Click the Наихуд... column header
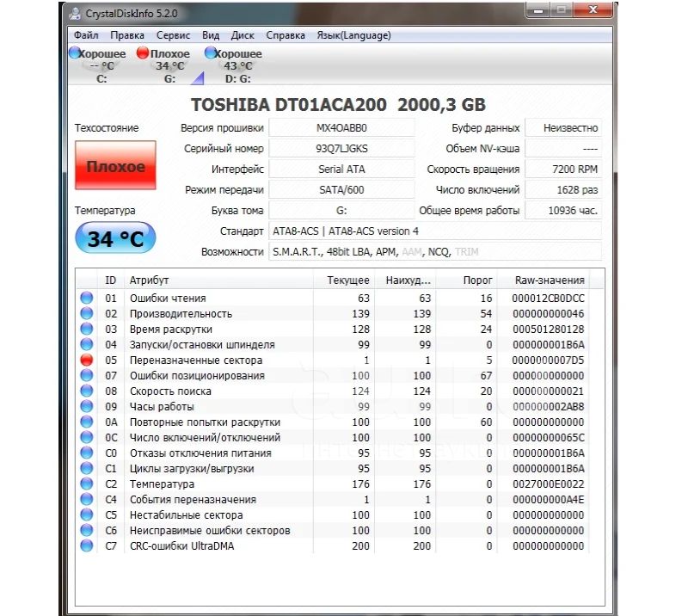688x616 pixels. pos(404,280)
